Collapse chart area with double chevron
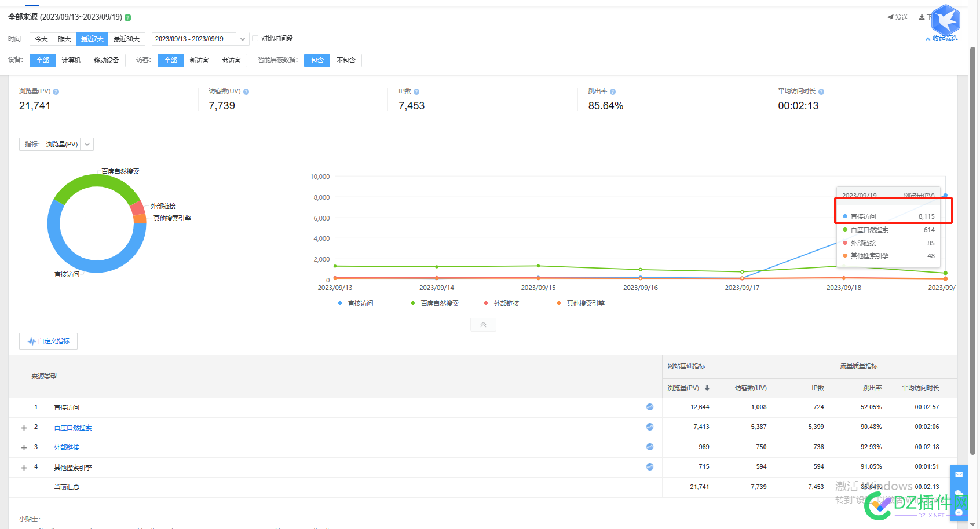Viewport: 980px width, 529px height. (483, 325)
